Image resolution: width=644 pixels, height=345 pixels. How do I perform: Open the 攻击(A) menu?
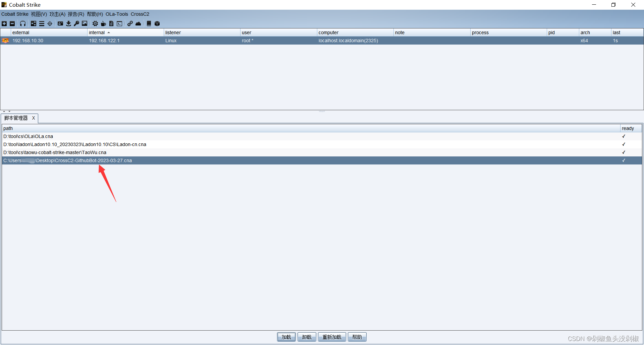(57, 14)
